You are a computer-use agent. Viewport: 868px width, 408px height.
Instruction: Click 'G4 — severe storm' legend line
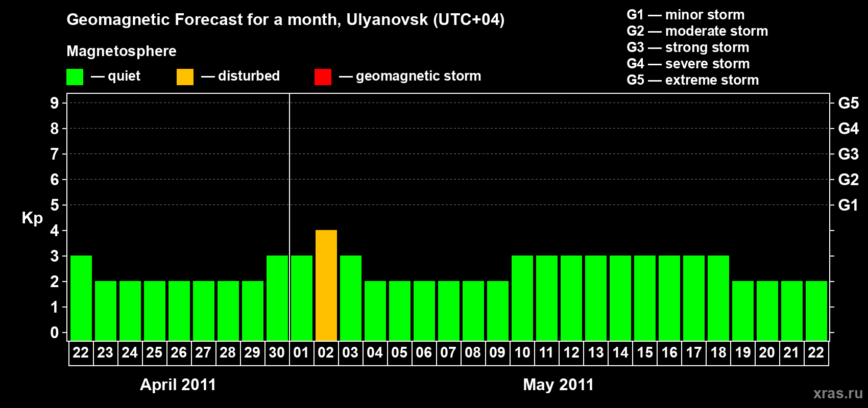tap(688, 64)
